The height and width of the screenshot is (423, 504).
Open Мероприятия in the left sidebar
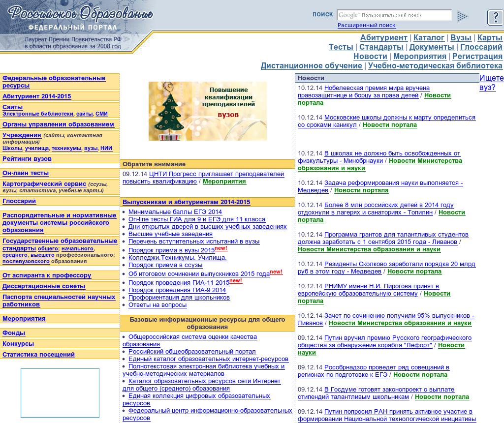[x=24, y=319]
